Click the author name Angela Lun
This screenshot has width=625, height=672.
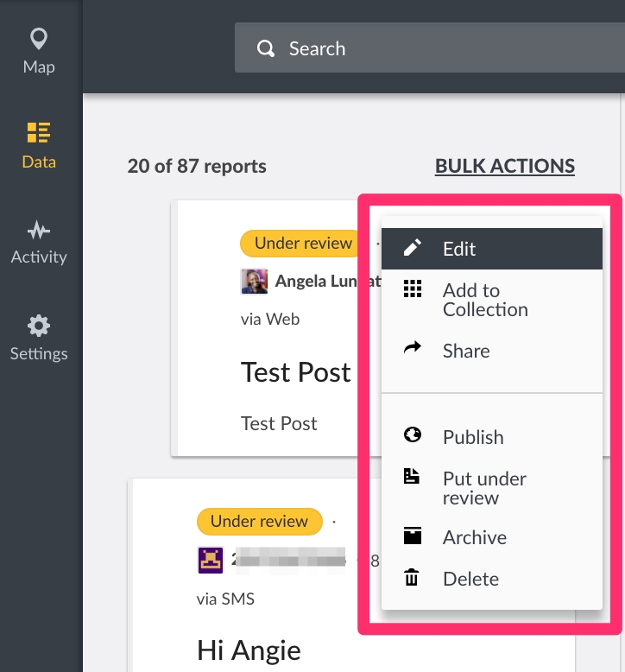tap(316, 281)
